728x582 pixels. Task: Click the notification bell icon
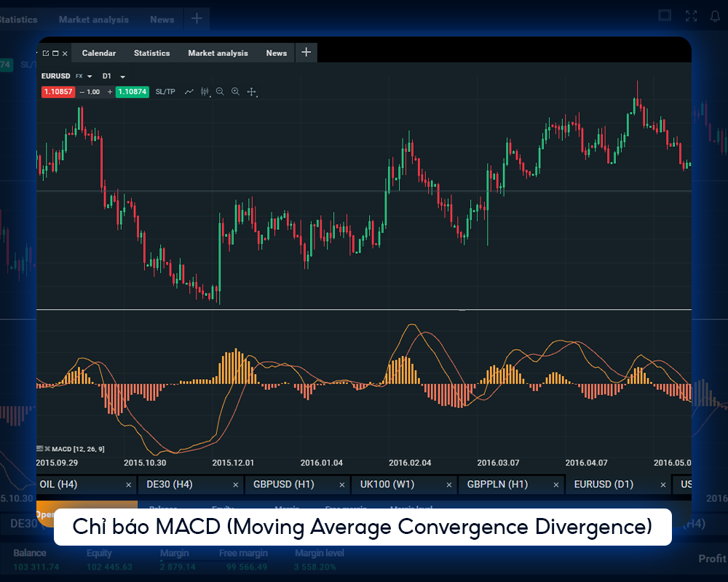716,15
